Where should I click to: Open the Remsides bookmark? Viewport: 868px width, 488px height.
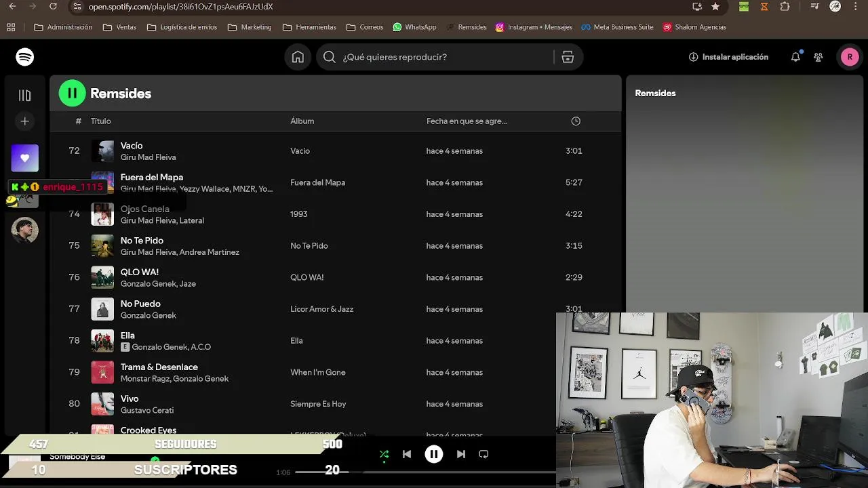coord(466,27)
